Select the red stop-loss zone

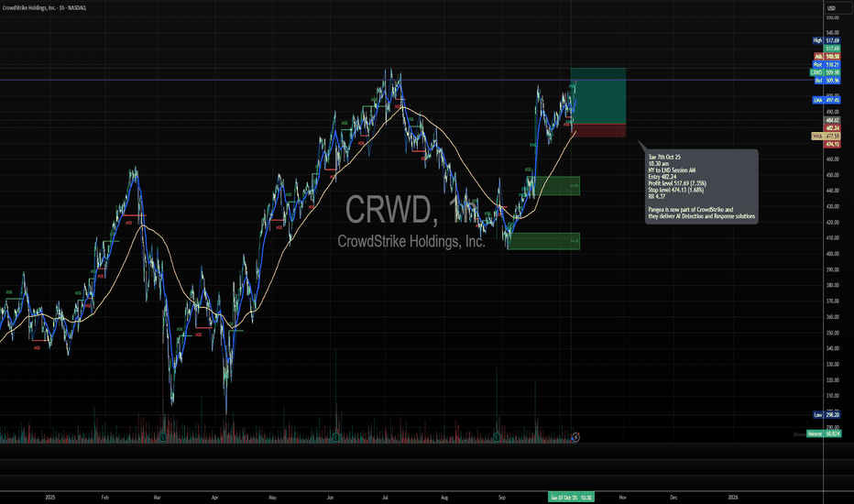597,130
